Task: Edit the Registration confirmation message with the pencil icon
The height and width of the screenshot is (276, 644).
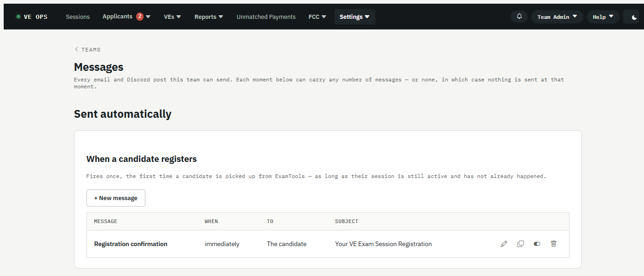Action: (504, 244)
